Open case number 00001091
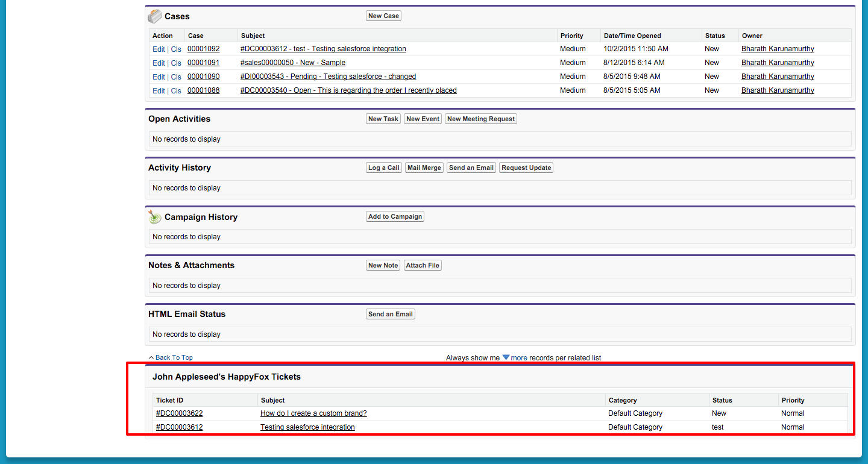 (x=204, y=63)
